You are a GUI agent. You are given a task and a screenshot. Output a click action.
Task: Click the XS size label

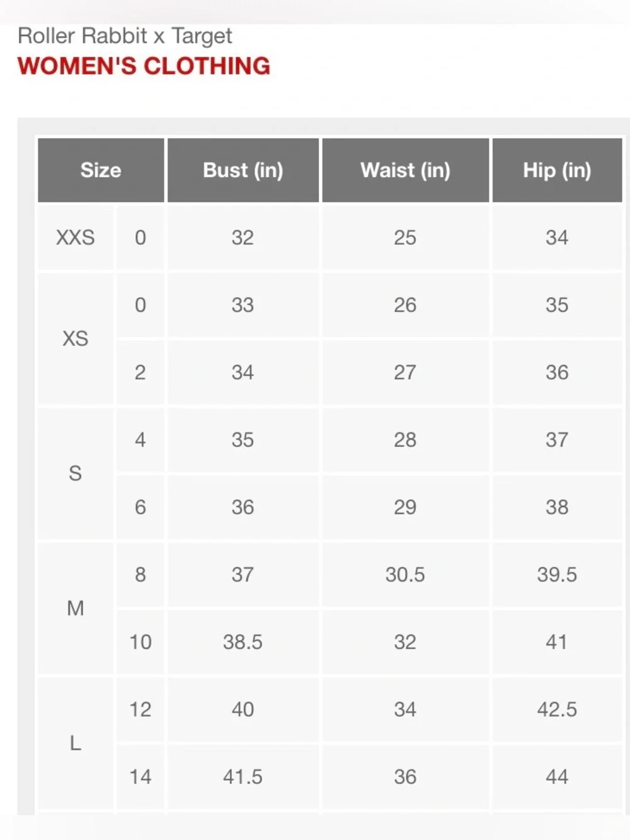76,338
